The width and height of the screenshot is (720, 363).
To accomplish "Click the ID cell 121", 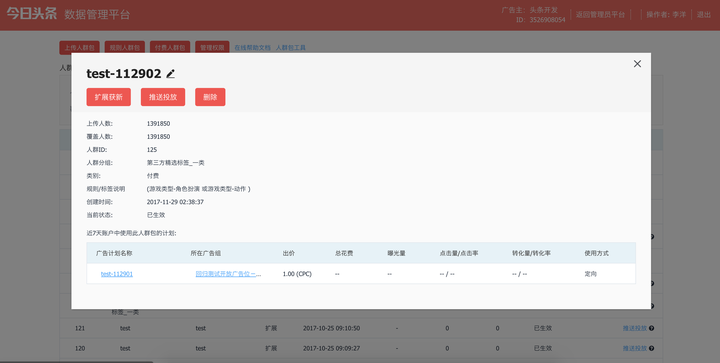I will [80, 328].
